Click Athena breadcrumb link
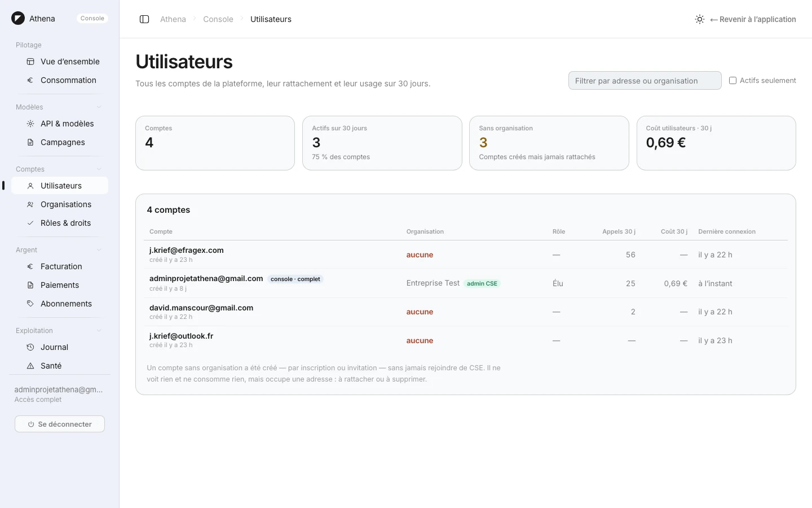The width and height of the screenshot is (812, 508). (173, 19)
